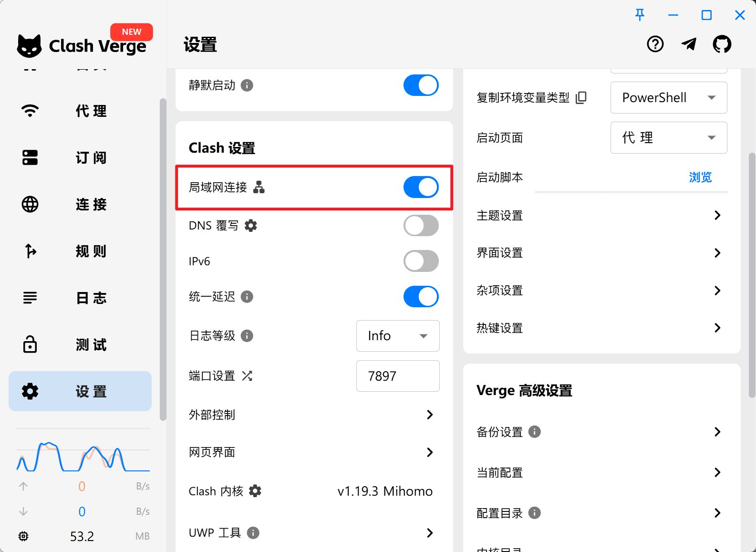
Task: Open the PowerShell environment type dropdown
Action: click(x=669, y=98)
